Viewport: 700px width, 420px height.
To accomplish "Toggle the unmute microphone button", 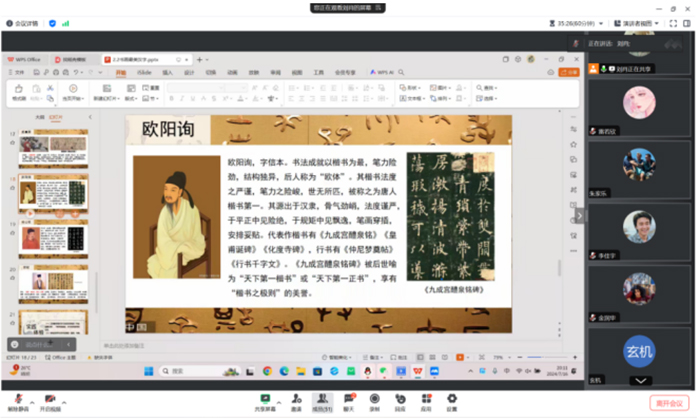I will point(18,402).
